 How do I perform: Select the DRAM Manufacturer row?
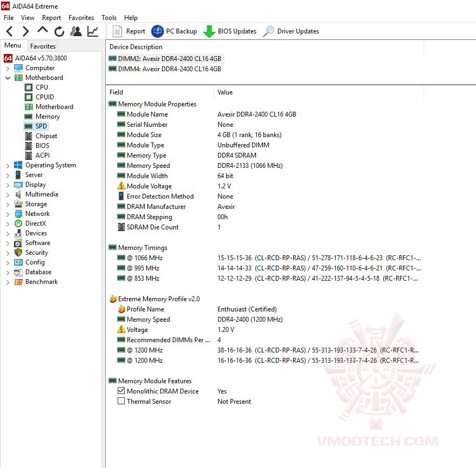264,207
